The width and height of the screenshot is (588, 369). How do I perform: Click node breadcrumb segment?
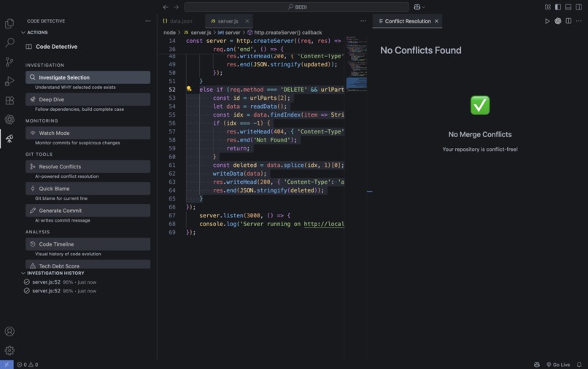pyautogui.click(x=169, y=33)
